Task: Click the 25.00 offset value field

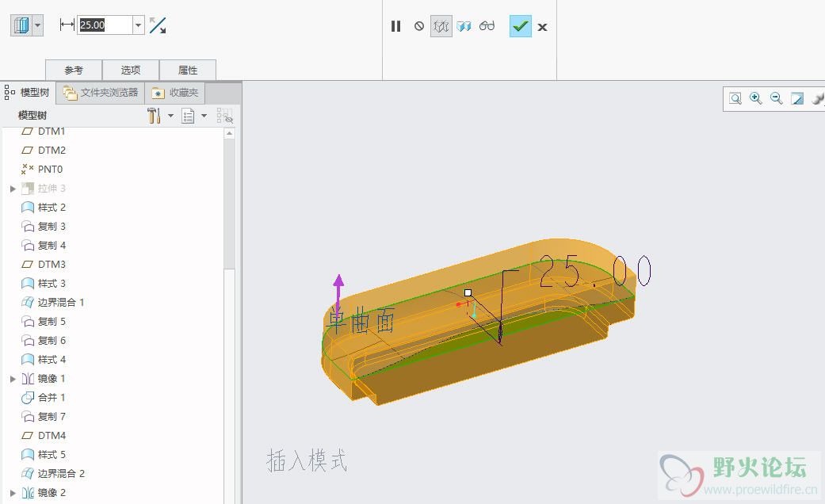Action: pyautogui.click(x=105, y=25)
